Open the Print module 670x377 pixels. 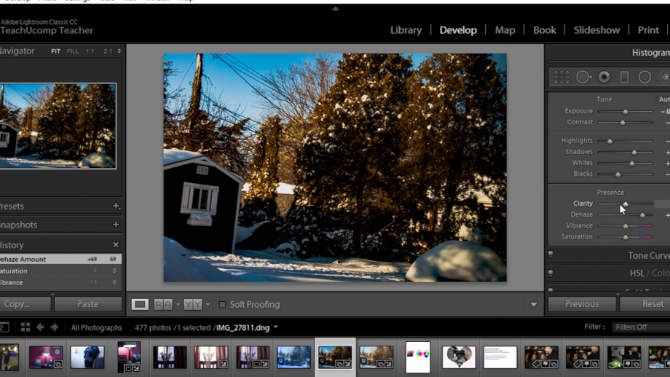click(x=648, y=30)
